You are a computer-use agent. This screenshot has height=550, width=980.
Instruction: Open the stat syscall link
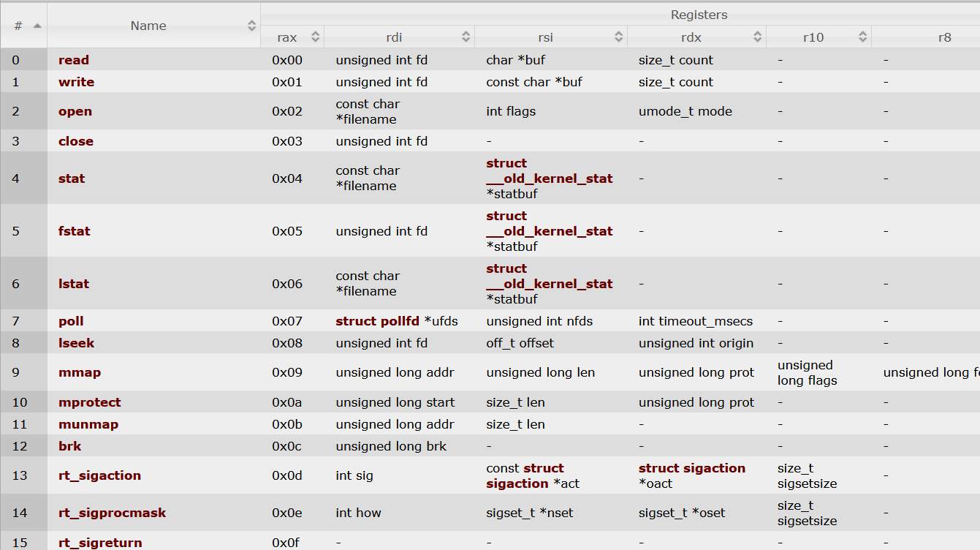tap(72, 178)
